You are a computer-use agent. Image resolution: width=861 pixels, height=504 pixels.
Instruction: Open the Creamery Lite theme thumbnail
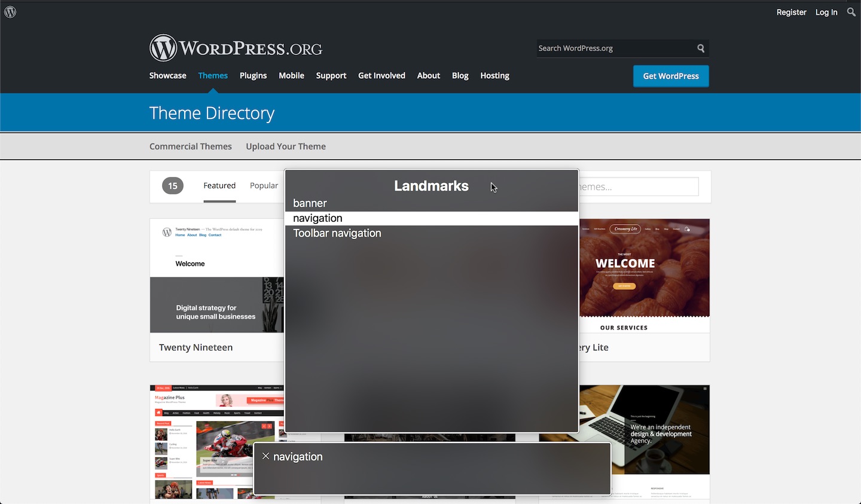[x=645, y=276]
